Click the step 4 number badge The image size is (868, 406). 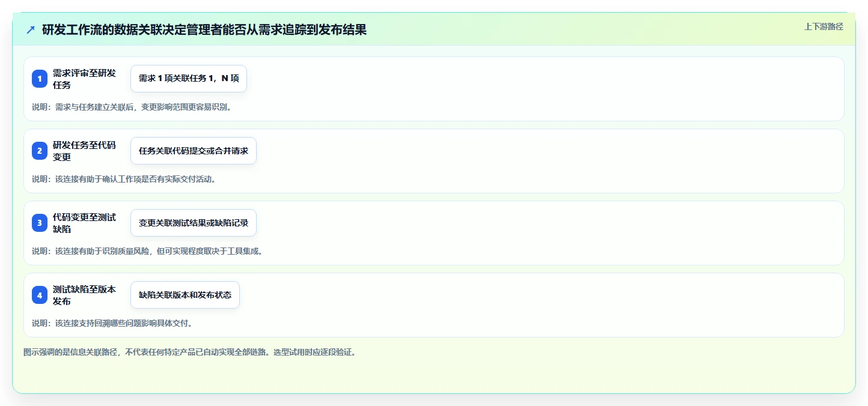click(x=40, y=295)
